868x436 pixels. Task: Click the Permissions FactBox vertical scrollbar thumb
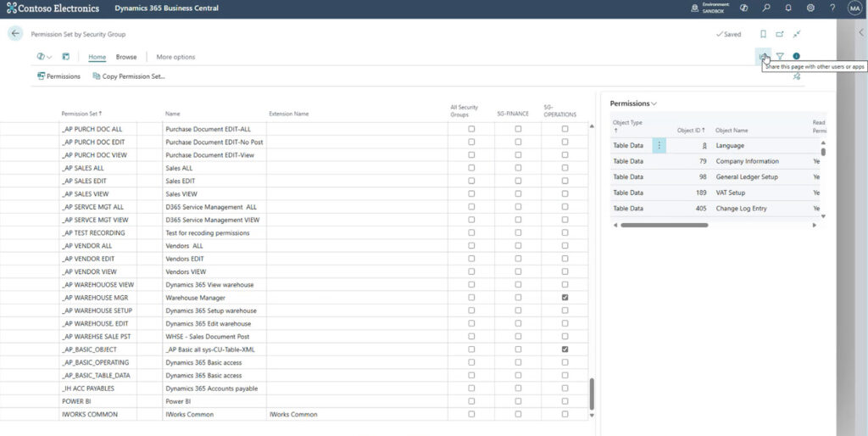(823, 152)
